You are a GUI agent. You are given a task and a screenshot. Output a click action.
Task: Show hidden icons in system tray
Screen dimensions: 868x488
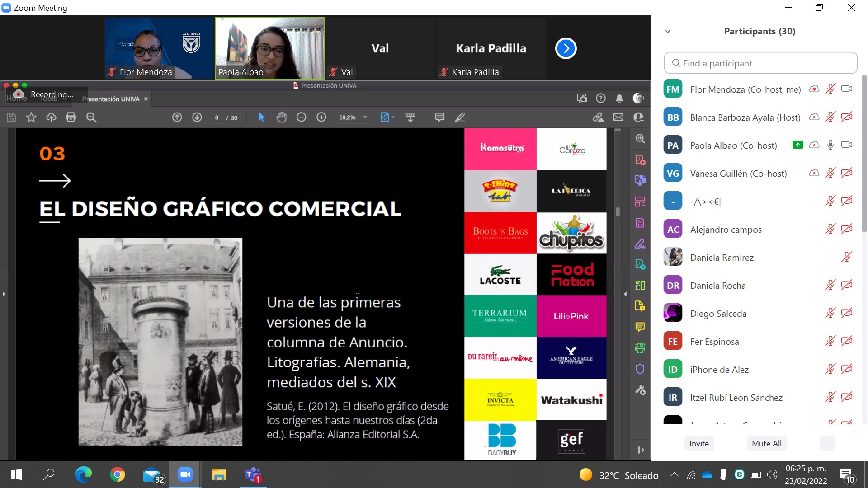[675, 474]
